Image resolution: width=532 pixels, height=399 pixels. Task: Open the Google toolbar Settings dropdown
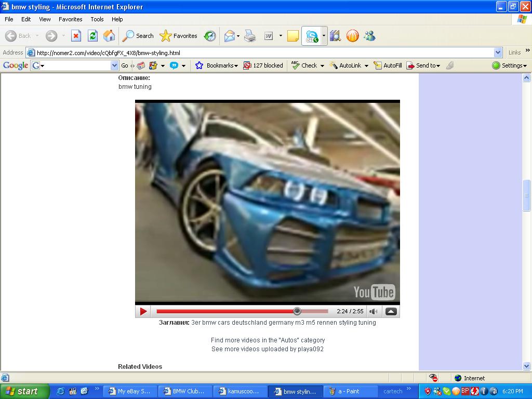[x=509, y=65]
